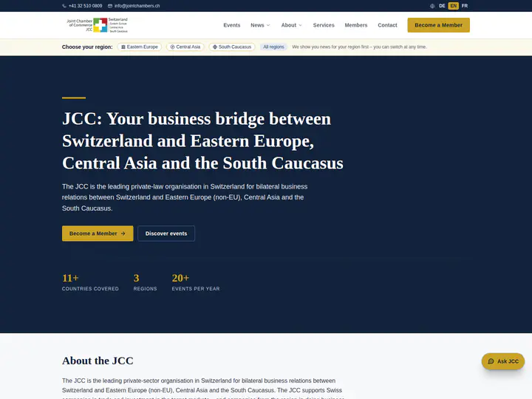Click the 'Choose your region:' label
This screenshot has width=532, height=399.
87,47
